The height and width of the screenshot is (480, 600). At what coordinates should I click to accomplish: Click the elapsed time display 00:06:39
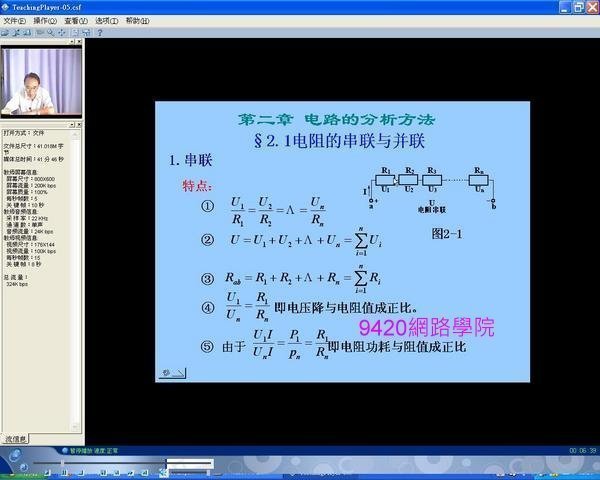582,452
